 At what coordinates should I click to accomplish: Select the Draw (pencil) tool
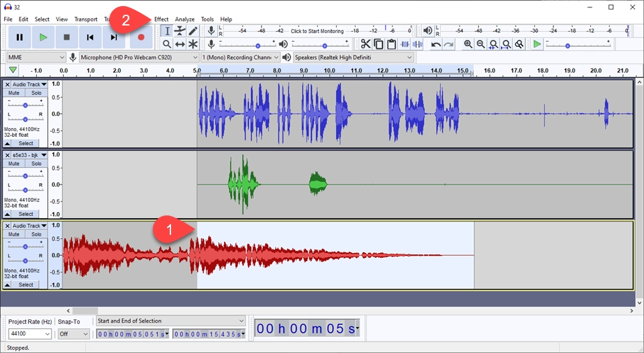pyautogui.click(x=193, y=31)
